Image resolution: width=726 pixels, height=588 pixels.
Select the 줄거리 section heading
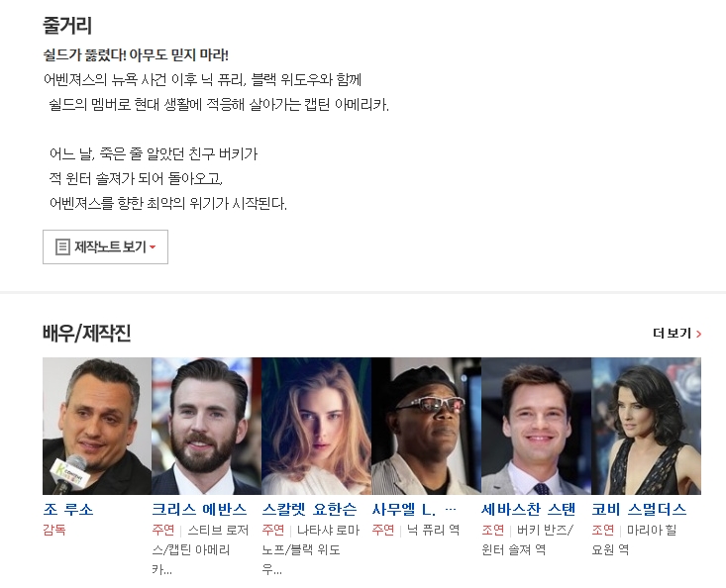pos(67,25)
